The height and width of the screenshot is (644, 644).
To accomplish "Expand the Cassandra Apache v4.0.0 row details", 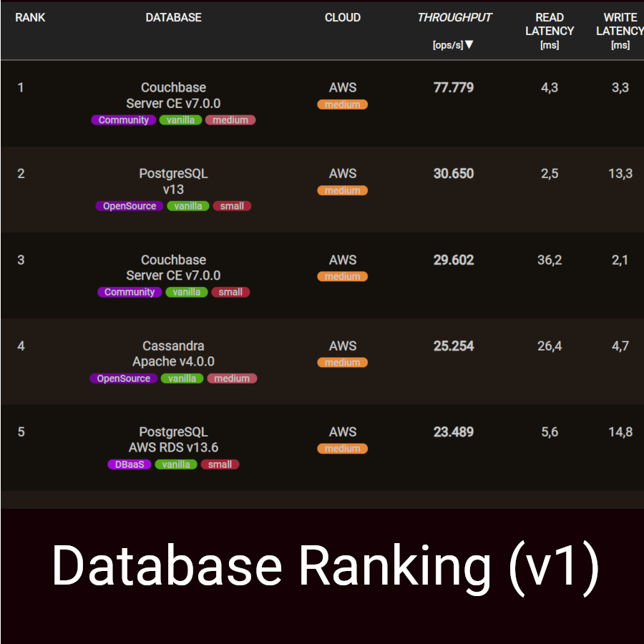I will [173, 353].
